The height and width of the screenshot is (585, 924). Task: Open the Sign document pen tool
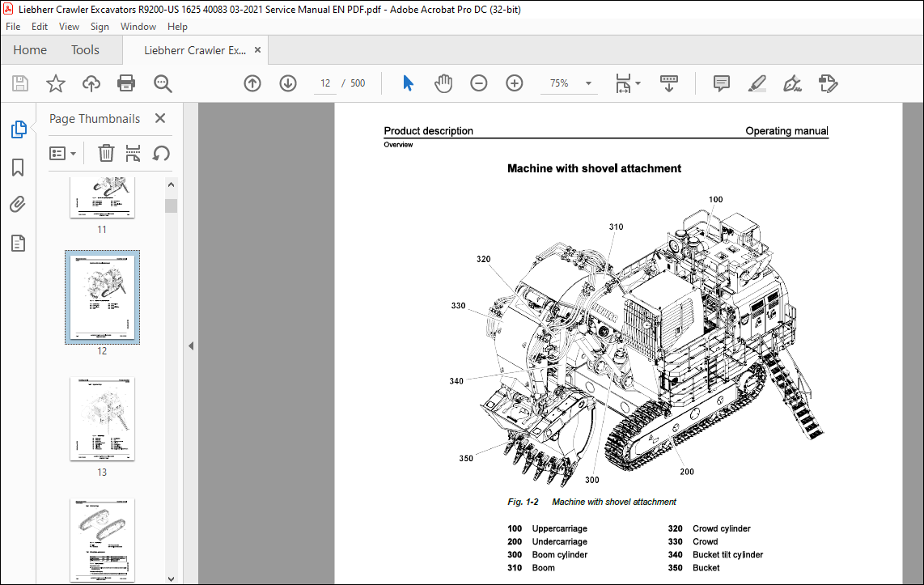[x=793, y=83]
